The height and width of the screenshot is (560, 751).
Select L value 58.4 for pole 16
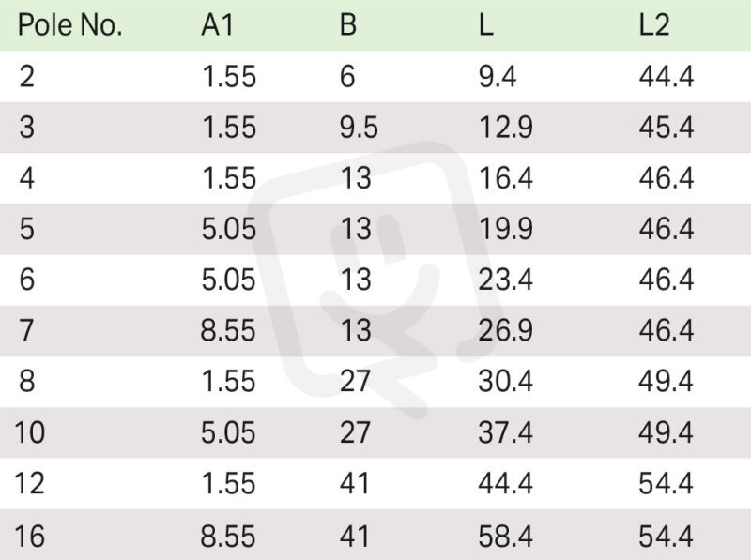click(x=505, y=536)
